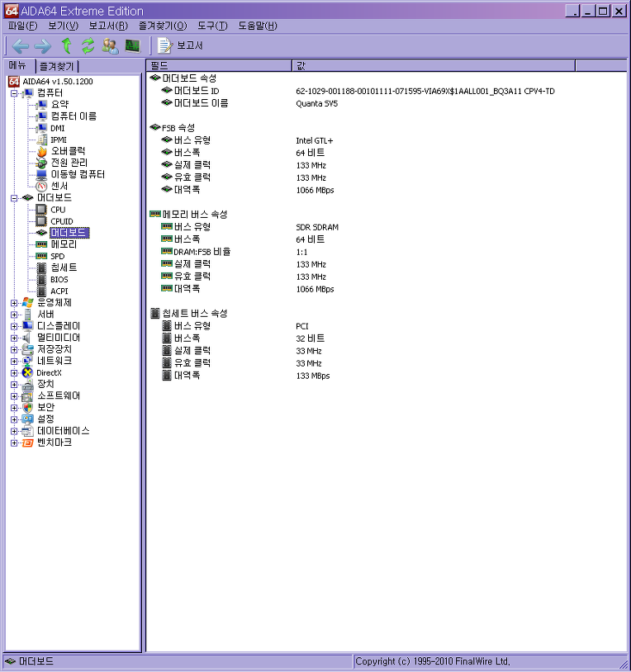Click the 칩세트 버스 속성 group header

coord(189,314)
